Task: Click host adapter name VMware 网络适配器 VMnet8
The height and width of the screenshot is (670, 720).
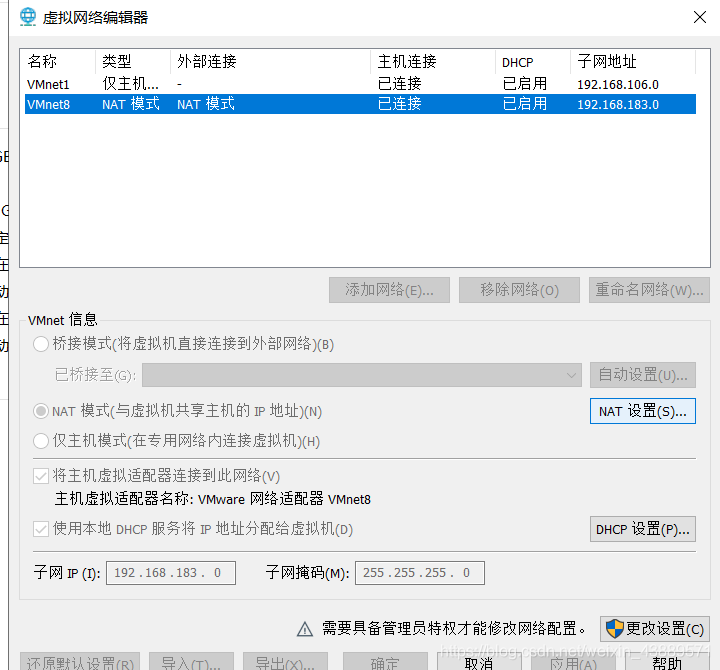Action: coord(284,499)
